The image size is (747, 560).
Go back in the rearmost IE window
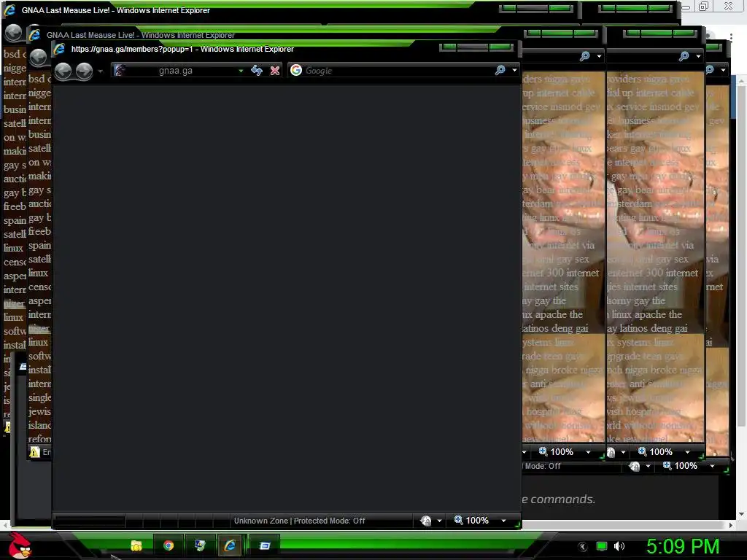coord(13,32)
